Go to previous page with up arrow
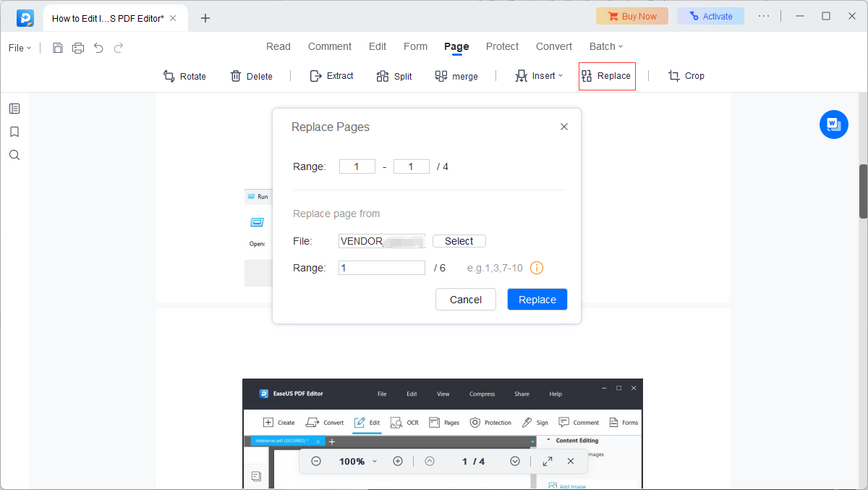 [x=430, y=461]
